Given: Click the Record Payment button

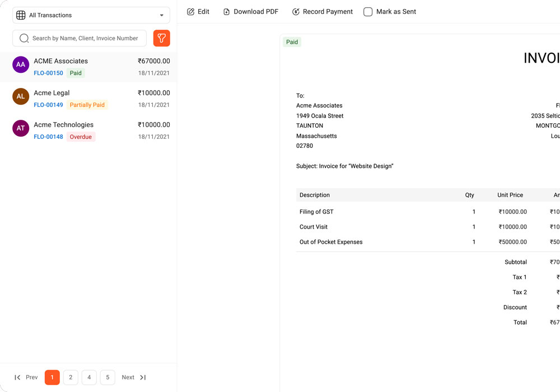Looking at the screenshot, I should [x=322, y=12].
